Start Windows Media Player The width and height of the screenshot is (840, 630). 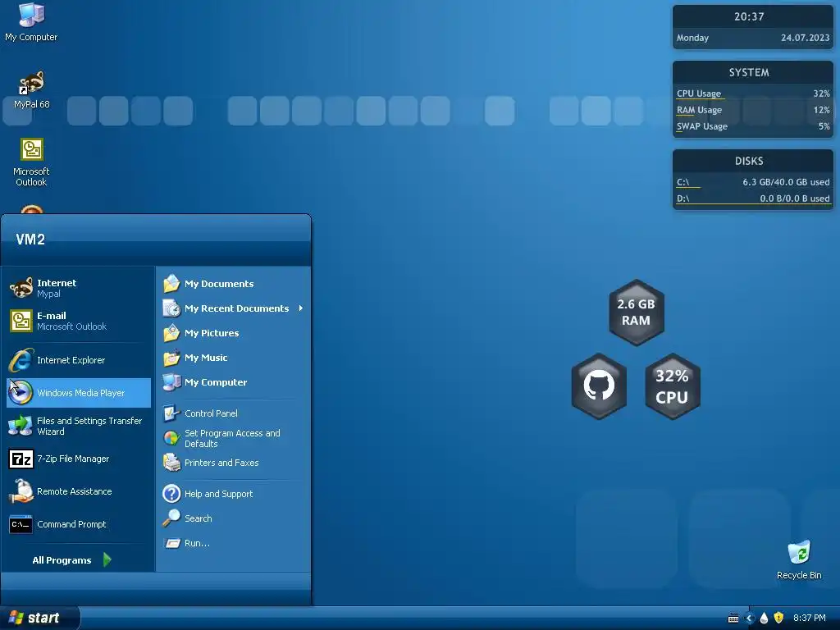tap(79, 393)
